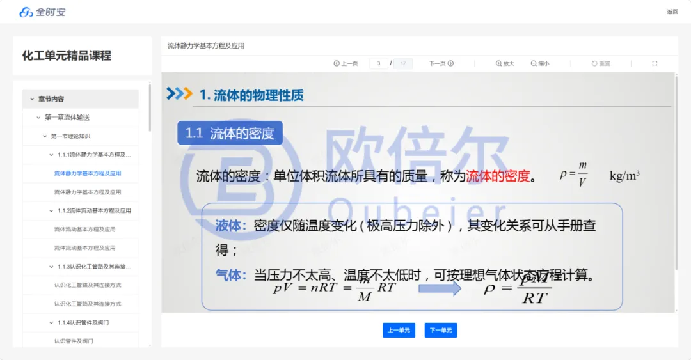Collapse the 第一节理论知识 node
The width and height of the screenshot is (692, 362).
click(45, 136)
